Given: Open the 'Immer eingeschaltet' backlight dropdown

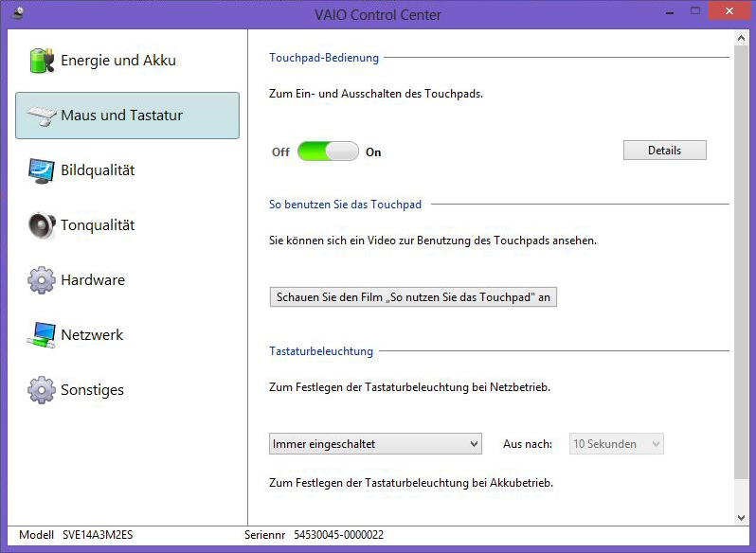Looking at the screenshot, I should pos(375,444).
